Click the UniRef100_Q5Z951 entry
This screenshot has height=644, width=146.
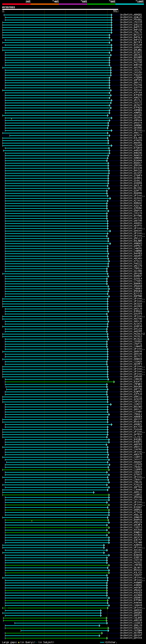131,118
